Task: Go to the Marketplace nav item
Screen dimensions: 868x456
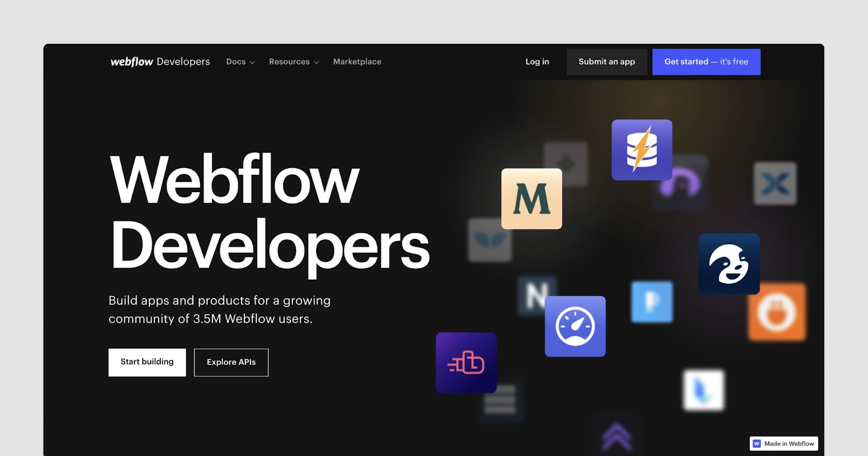Action: click(357, 62)
